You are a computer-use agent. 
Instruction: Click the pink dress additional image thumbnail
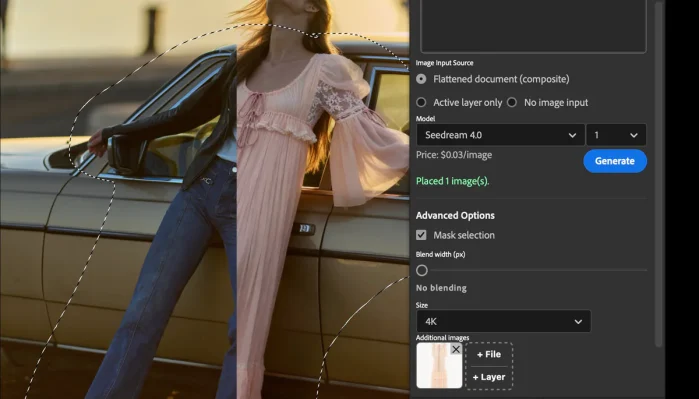438,366
